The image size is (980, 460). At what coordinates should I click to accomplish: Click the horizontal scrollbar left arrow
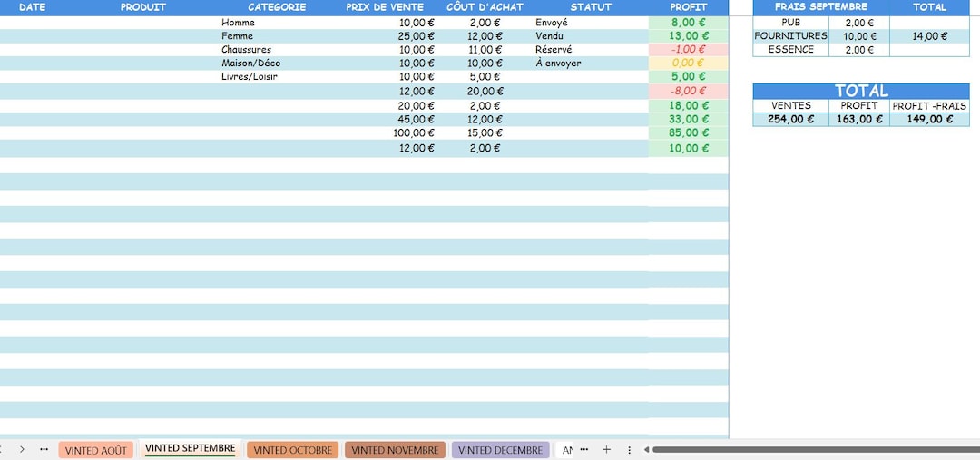pyautogui.click(x=647, y=449)
